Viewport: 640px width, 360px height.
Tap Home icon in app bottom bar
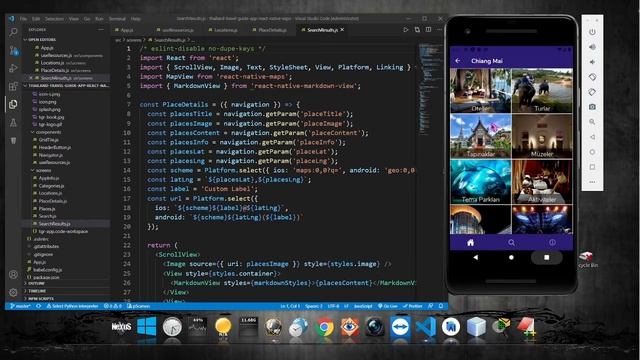[x=470, y=242]
